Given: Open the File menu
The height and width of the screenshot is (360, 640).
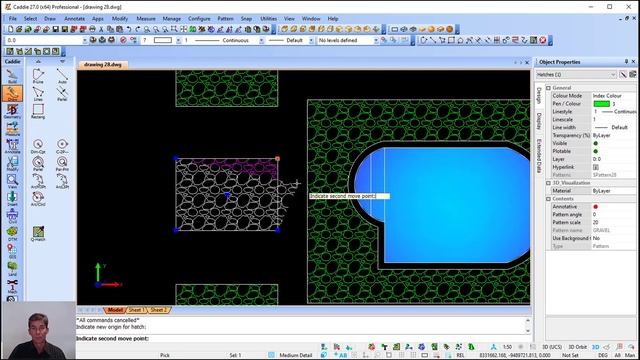Looking at the screenshot, I should (x=13, y=18).
